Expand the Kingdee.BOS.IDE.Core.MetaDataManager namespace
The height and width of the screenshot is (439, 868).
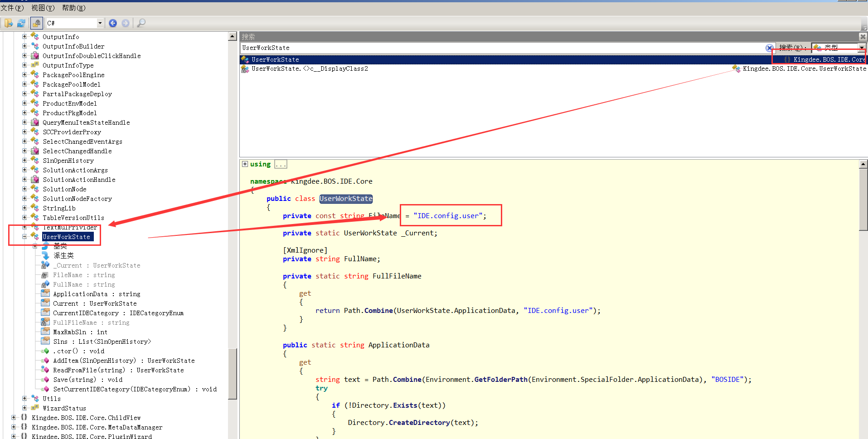click(x=14, y=427)
